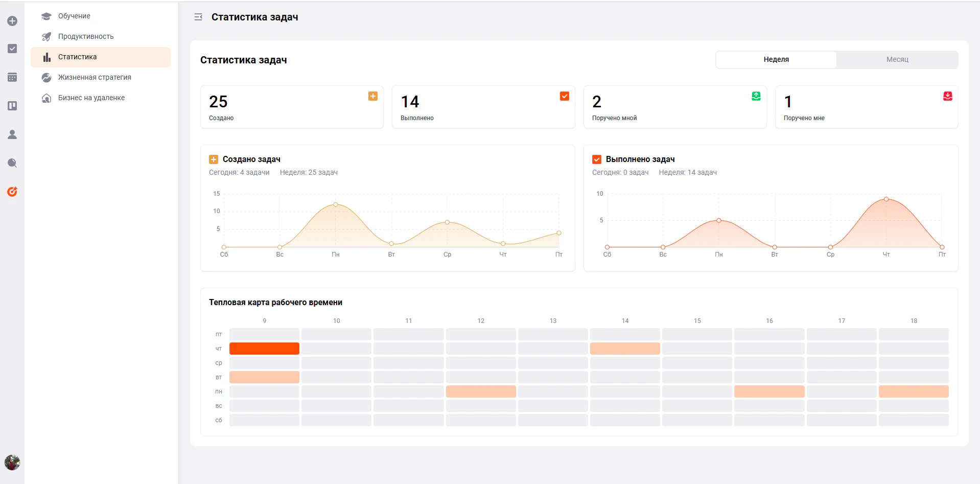
Task: Click the Выполнено card with count 14
Action: (483, 107)
